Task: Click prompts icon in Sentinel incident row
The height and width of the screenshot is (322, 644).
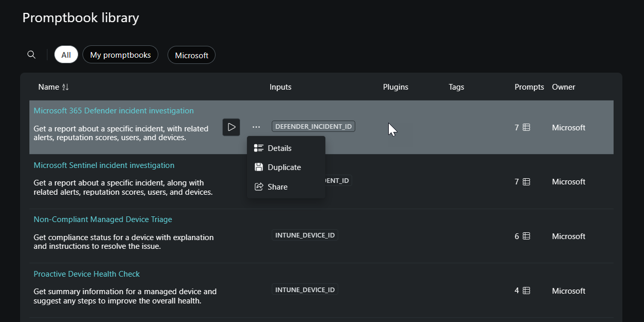Action: 526,182
